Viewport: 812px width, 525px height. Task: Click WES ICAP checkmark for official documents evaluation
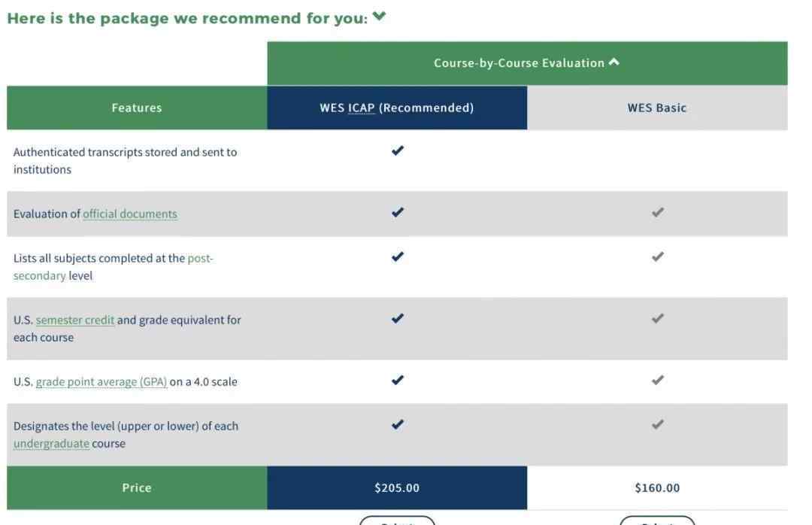click(x=398, y=212)
